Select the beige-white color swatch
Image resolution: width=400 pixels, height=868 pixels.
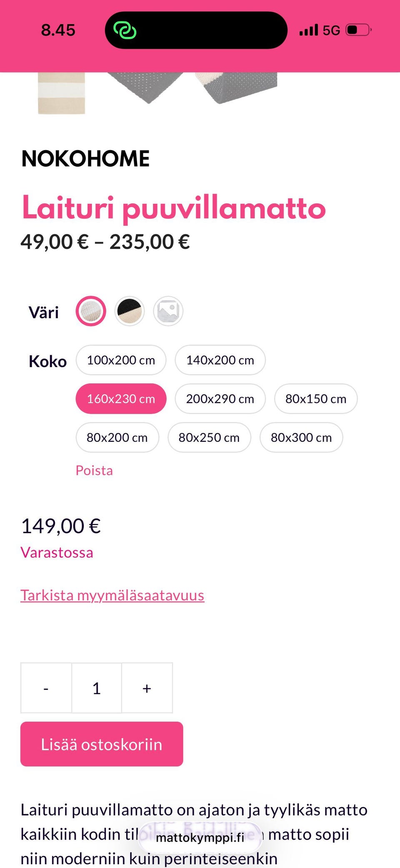click(x=91, y=311)
